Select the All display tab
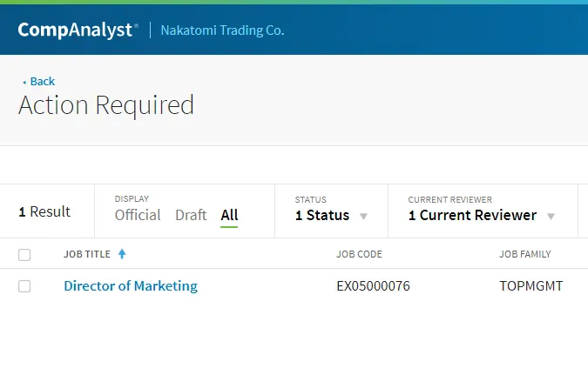 [x=229, y=215]
